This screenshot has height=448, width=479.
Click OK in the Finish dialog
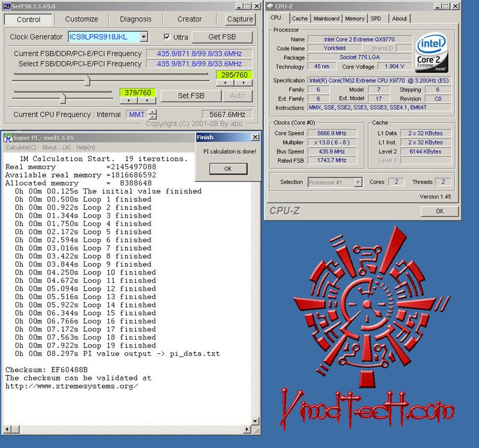[228, 169]
